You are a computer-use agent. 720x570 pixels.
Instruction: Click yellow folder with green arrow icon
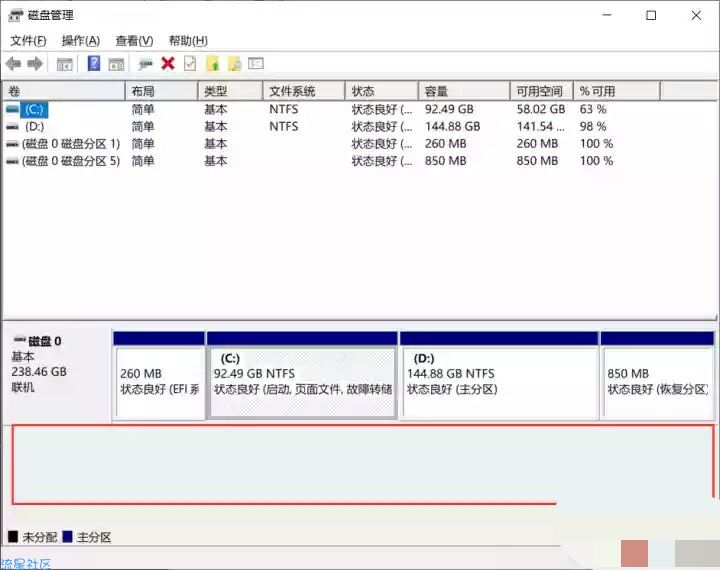coord(213,64)
